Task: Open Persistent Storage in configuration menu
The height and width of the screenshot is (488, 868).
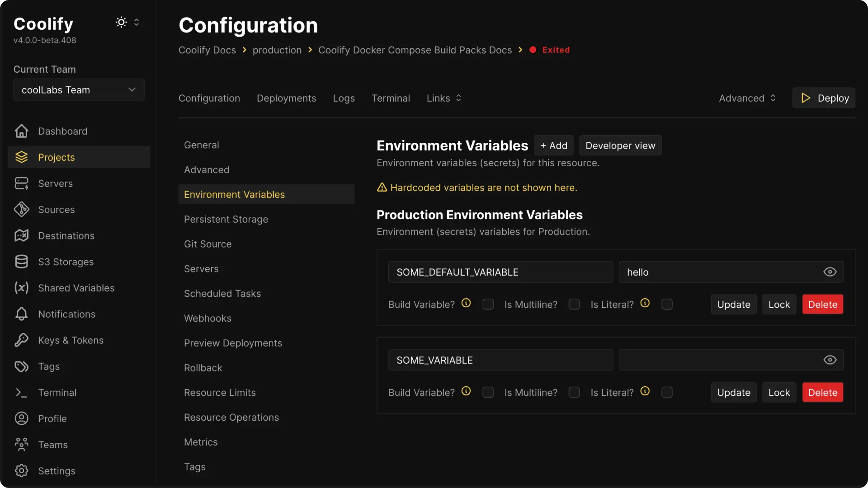Action: tap(226, 219)
